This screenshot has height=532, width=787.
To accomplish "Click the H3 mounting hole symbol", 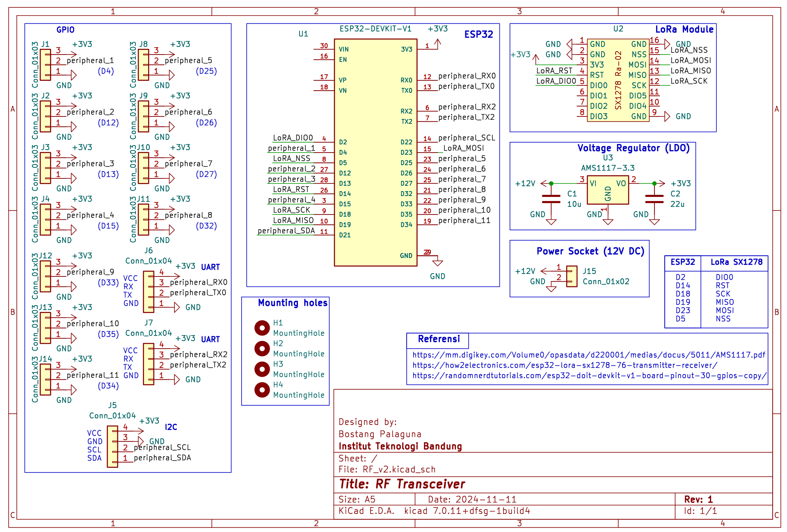I will click(x=262, y=369).
